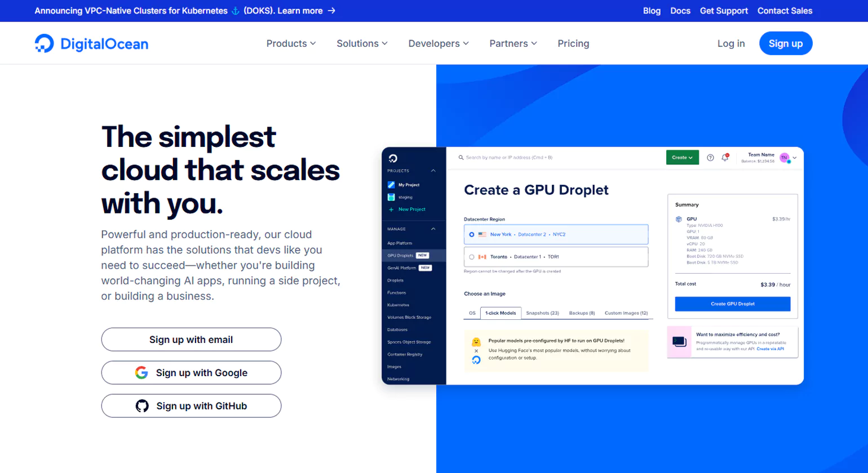Open Pricing in the navigation menu

pyautogui.click(x=573, y=43)
